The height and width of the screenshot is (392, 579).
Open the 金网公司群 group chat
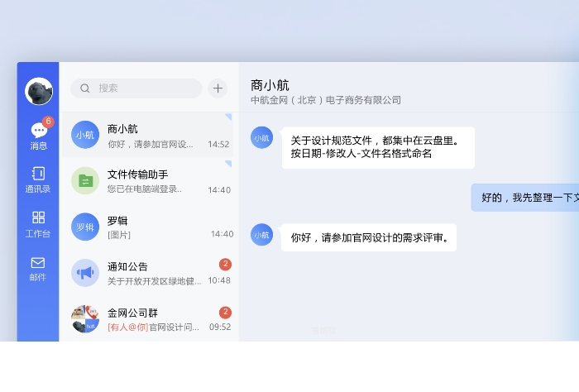pos(148,319)
